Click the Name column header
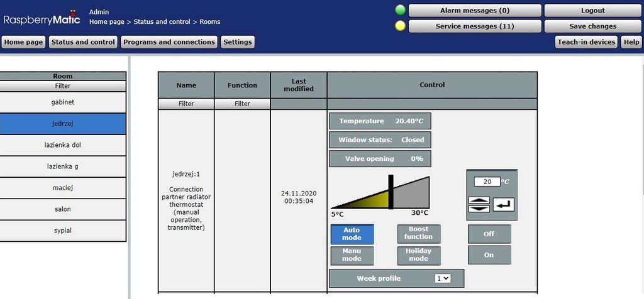The height and width of the screenshot is (299, 644). [186, 85]
